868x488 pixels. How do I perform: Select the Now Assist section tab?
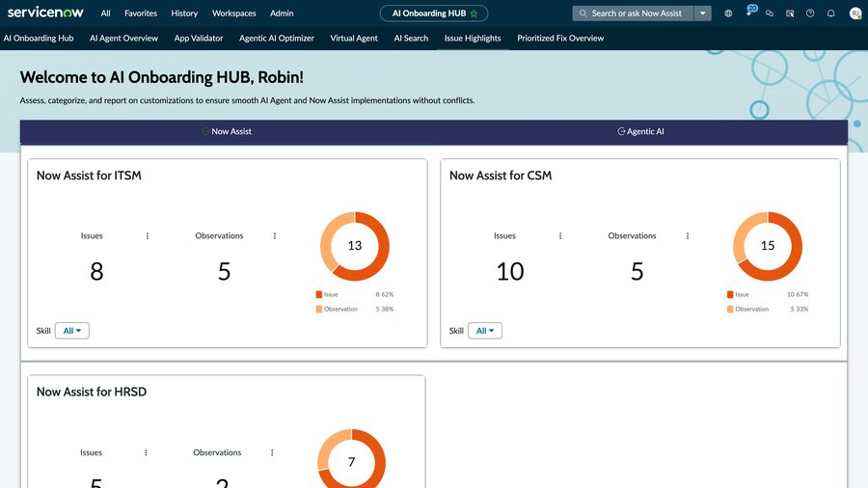tap(227, 132)
